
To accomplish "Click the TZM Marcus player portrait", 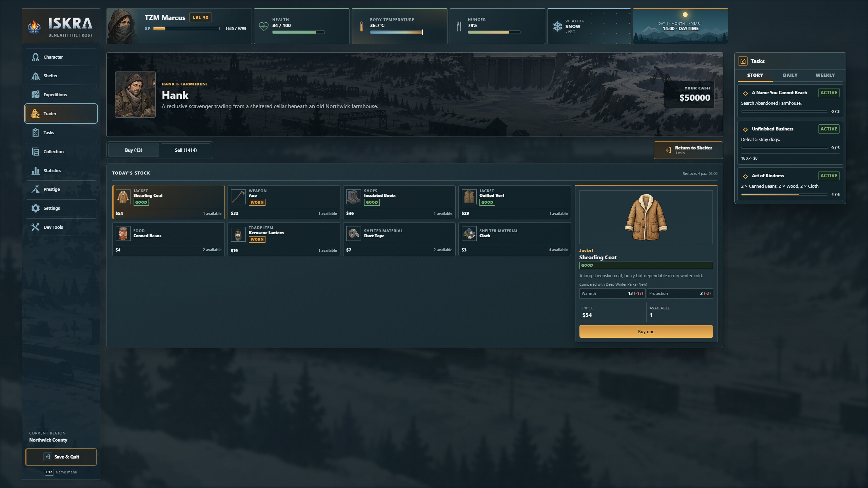I will (x=123, y=26).
